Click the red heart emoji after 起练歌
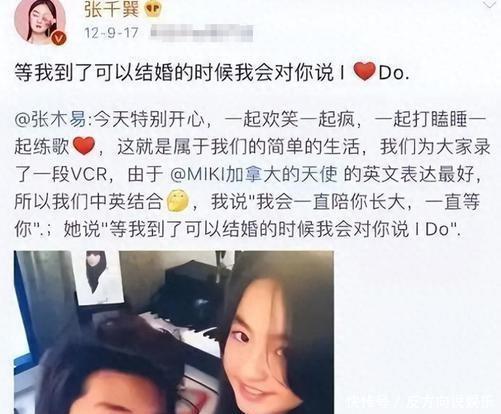Image resolution: width=501 pixels, height=414 pixels. coord(84,146)
